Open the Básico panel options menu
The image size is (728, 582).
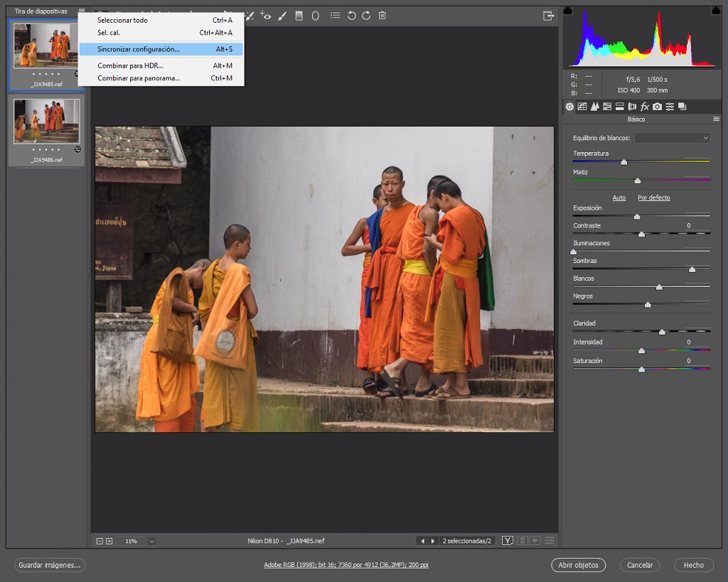point(717,119)
